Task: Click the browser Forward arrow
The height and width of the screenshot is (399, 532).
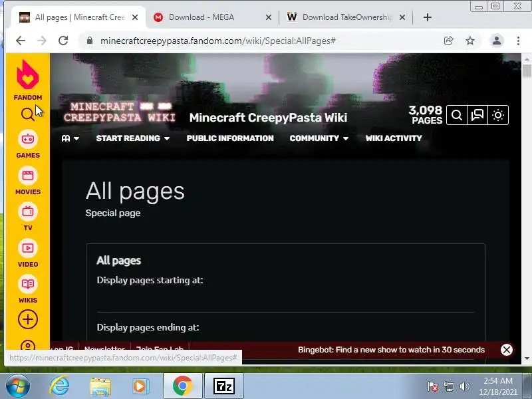Action: tap(42, 41)
